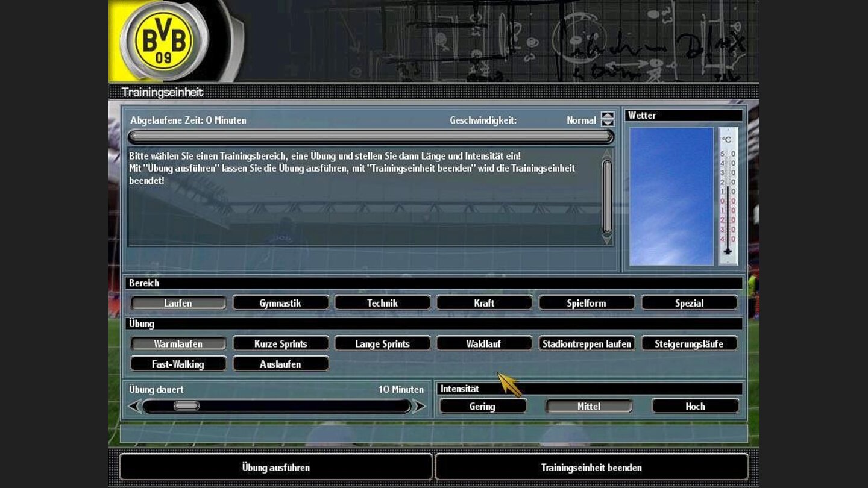Click the exercise duration slider handle
Image resolution: width=868 pixels, height=488 pixels.
186,406
